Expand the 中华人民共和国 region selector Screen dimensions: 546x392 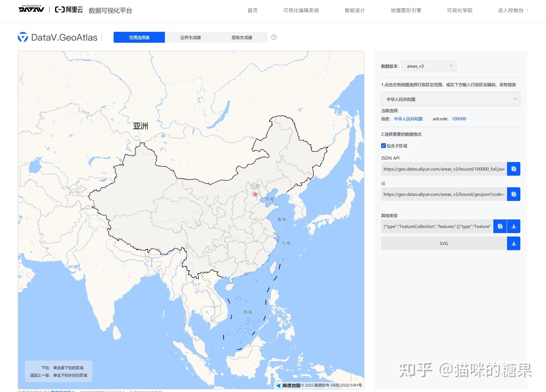click(451, 99)
